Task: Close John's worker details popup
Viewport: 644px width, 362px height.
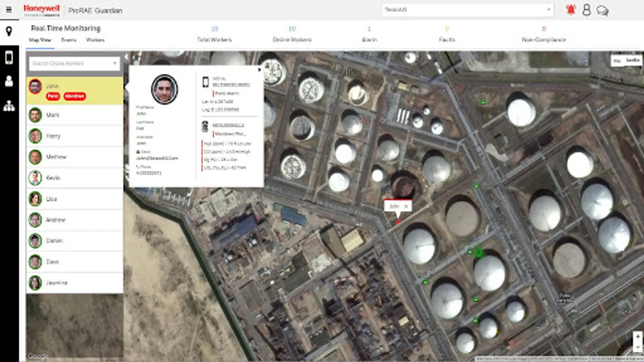Action: 259,70
